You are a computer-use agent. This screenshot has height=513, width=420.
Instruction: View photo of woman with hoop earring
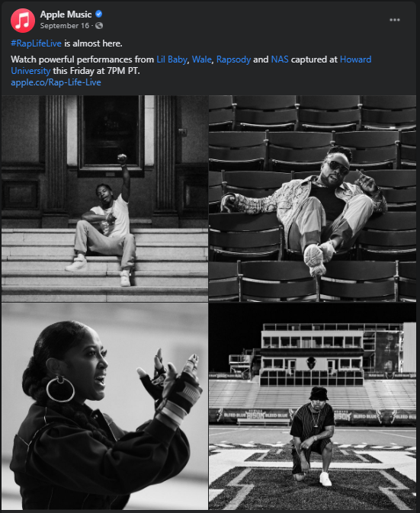point(104,406)
